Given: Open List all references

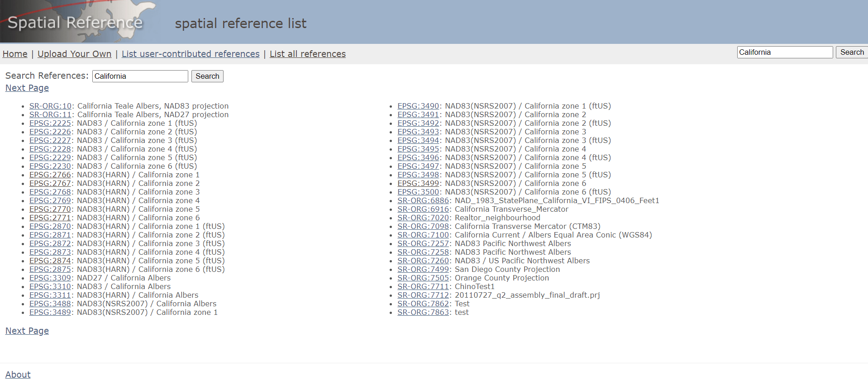Looking at the screenshot, I should [307, 54].
